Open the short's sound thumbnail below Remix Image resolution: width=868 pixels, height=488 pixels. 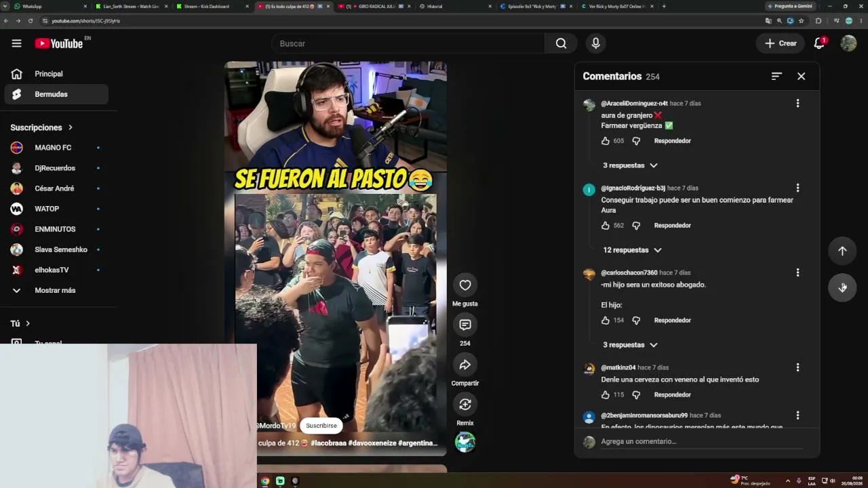pyautogui.click(x=465, y=443)
